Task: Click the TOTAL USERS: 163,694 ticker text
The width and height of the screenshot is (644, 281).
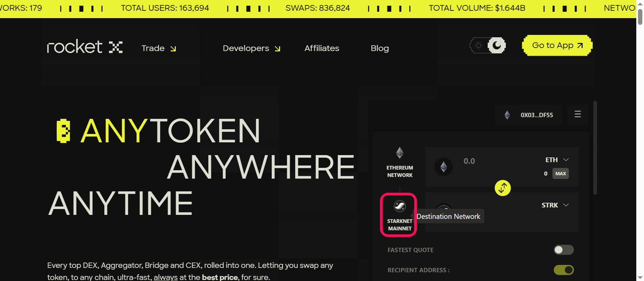Action: (165, 8)
